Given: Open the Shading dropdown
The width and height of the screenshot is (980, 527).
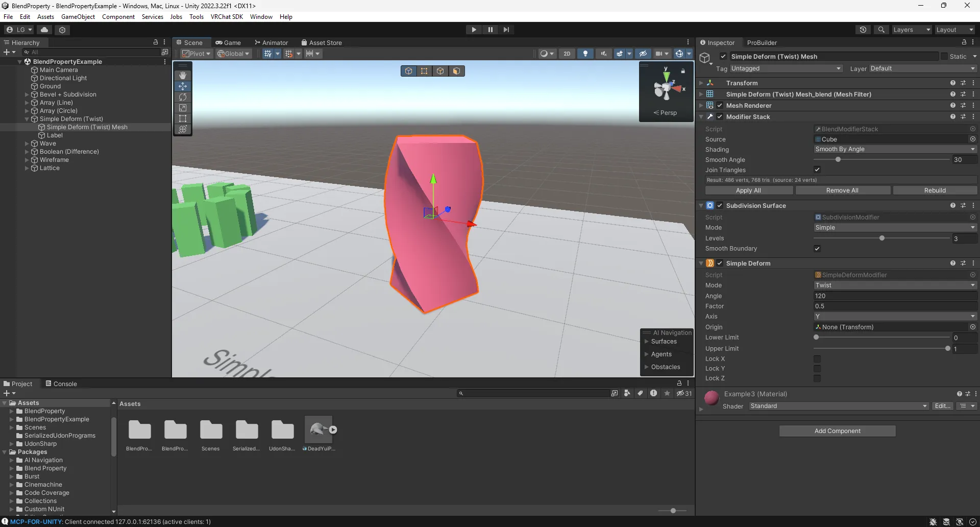Looking at the screenshot, I should pyautogui.click(x=895, y=149).
